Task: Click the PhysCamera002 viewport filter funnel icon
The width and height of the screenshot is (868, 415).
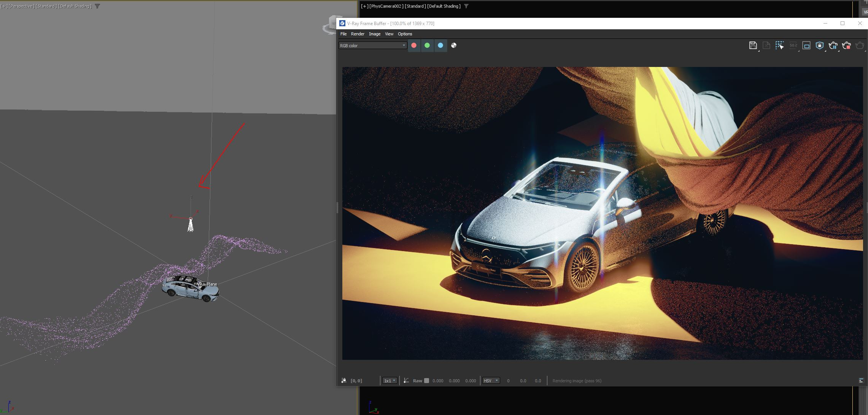Action: (x=466, y=6)
